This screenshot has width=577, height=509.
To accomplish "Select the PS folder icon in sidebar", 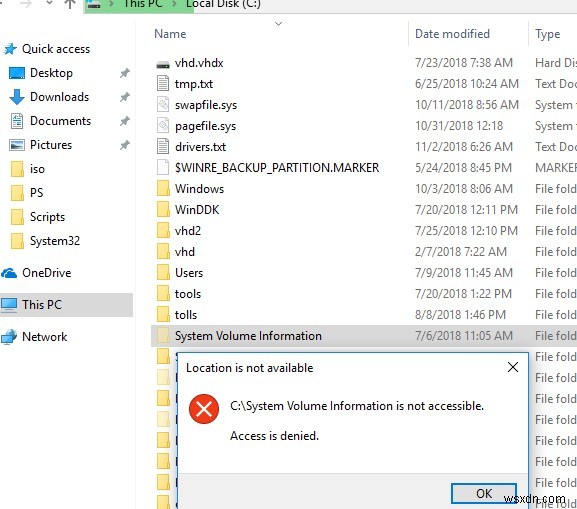I will tap(17, 193).
